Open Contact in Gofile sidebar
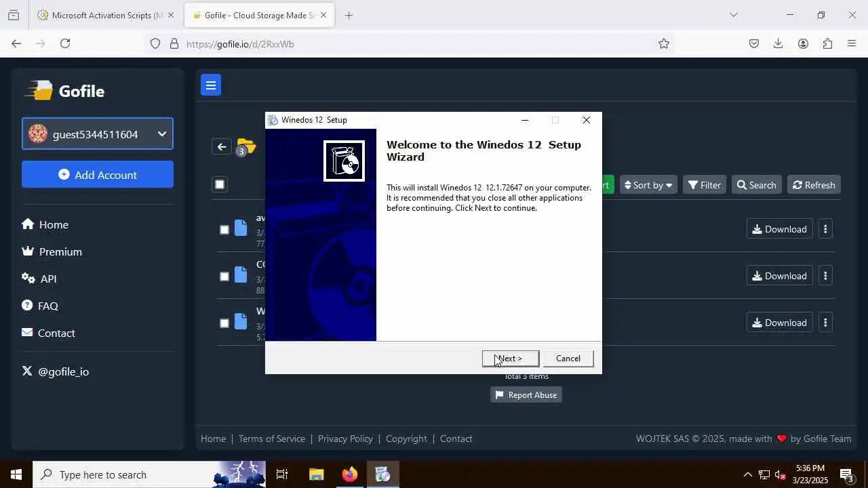This screenshot has height=488, width=868. pyautogui.click(x=48, y=333)
